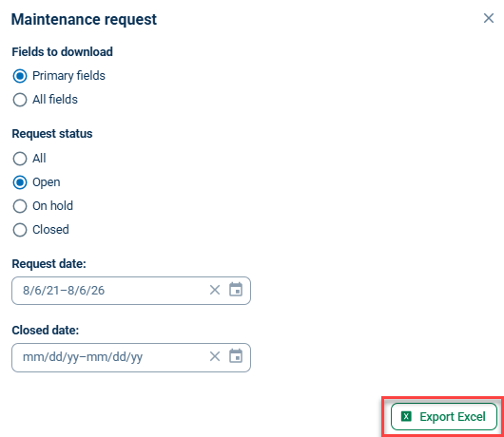Screen dimensions: 504x437
Task: Select the Primary fields radio button
Action: [20, 76]
